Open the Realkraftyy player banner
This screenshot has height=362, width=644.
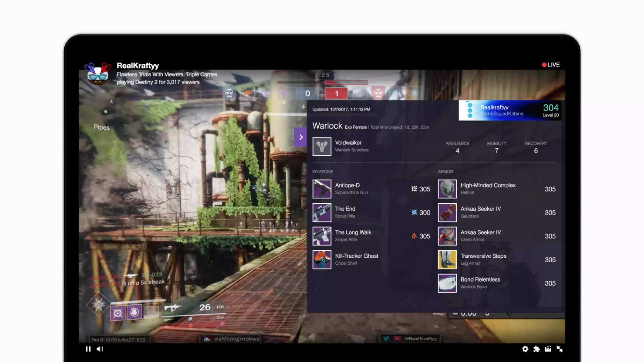click(509, 110)
